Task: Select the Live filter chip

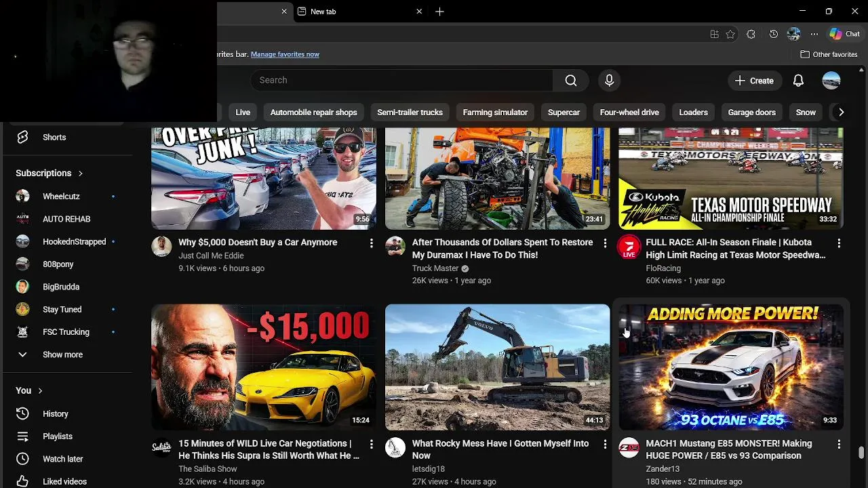Action: click(x=243, y=113)
